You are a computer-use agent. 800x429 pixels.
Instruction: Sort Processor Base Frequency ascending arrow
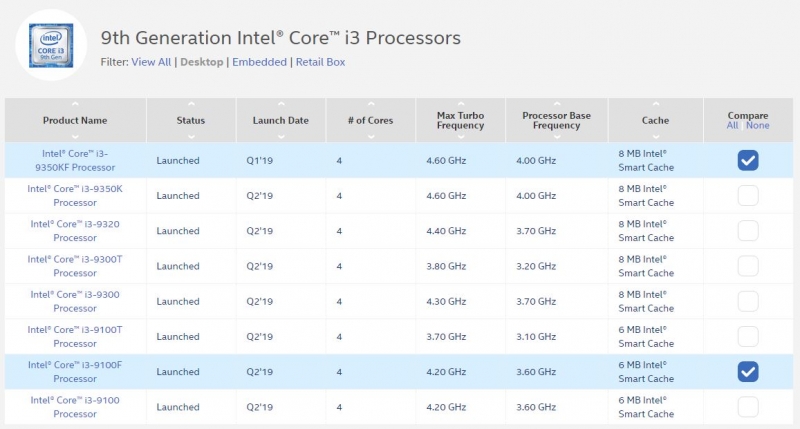pyautogui.click(x=557, y=104)
